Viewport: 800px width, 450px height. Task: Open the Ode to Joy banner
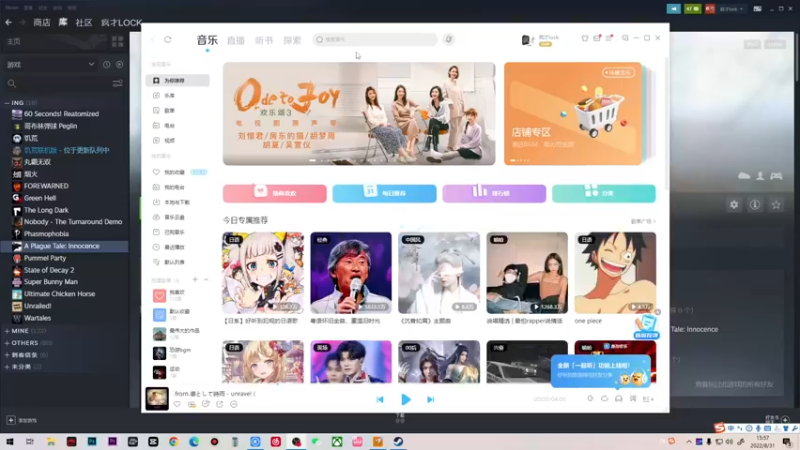[x=359, y=114]
